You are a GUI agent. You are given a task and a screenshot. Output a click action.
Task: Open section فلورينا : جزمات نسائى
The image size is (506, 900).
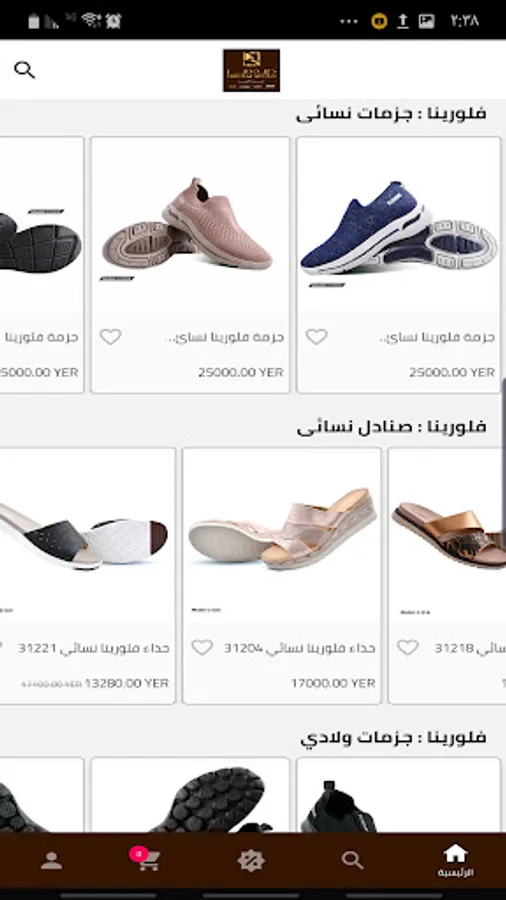[391, 113]
